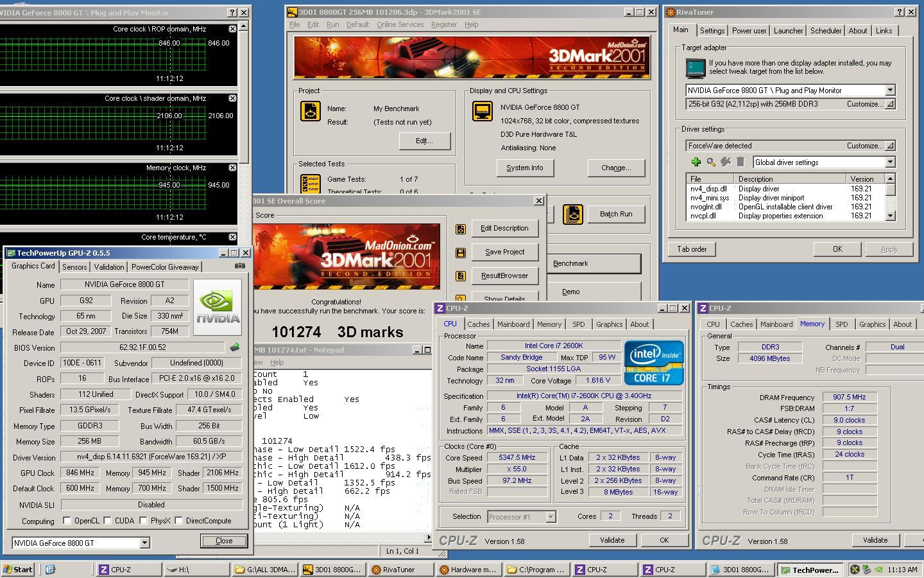
Task: Open the Online Services menu in 3DMark
Action: [x=400, y=24]
